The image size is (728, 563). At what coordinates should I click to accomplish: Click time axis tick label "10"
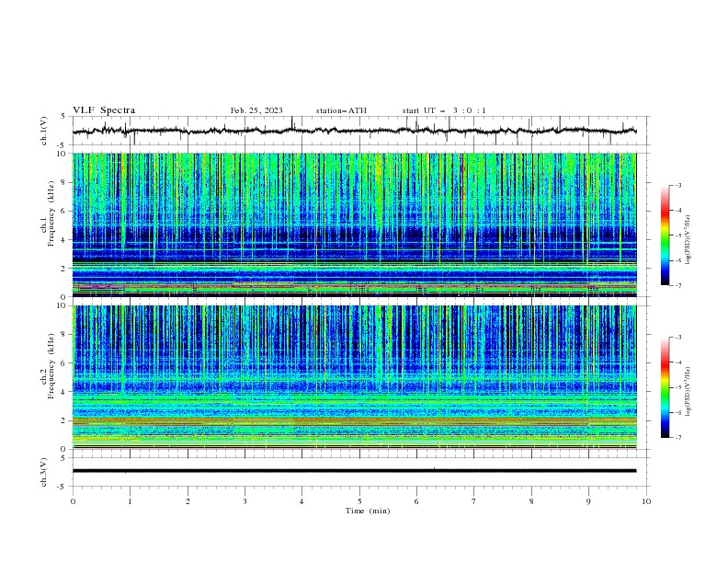pos(646,501)
